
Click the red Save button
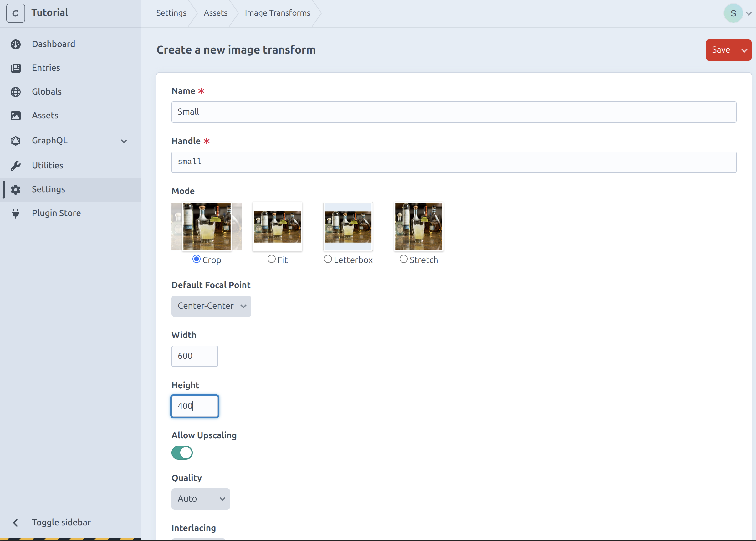(x=721, y=50)
